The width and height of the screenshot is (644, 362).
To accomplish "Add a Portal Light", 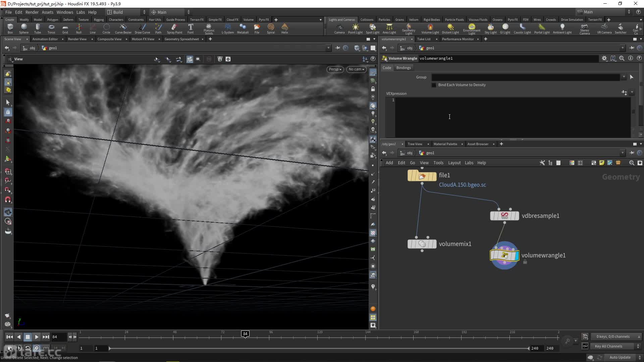I will [542, 28].
